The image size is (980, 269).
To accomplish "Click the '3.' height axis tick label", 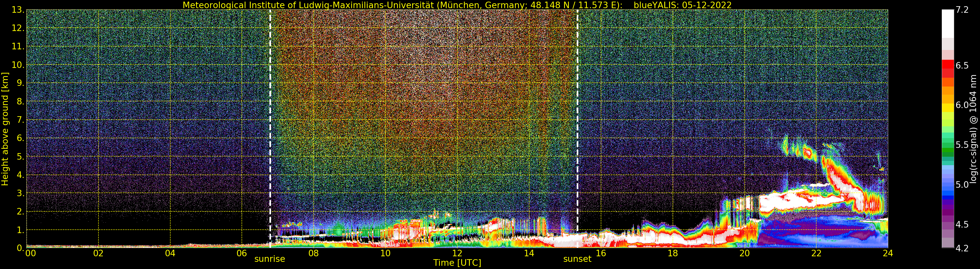I will 20,193.
